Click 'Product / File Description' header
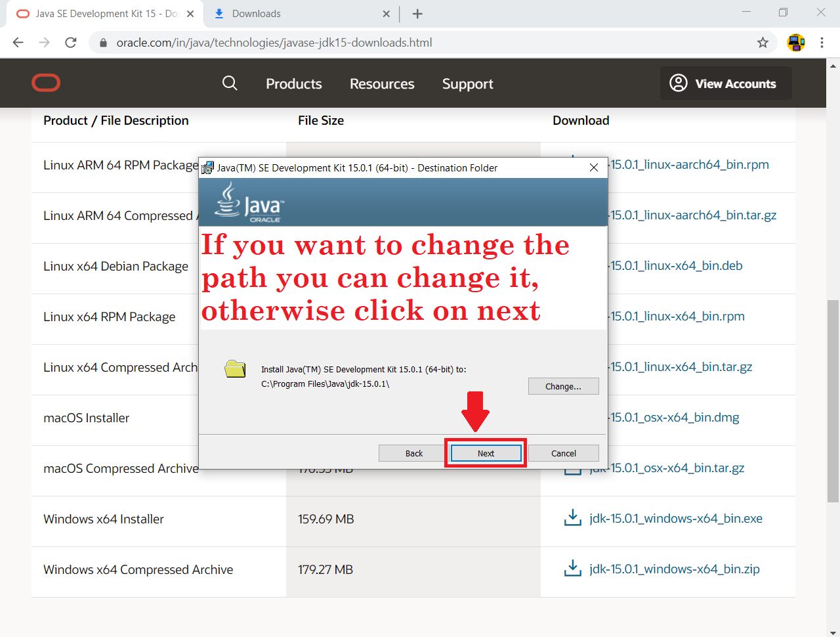This screenshot has height=637, width=840. (116, 120)
